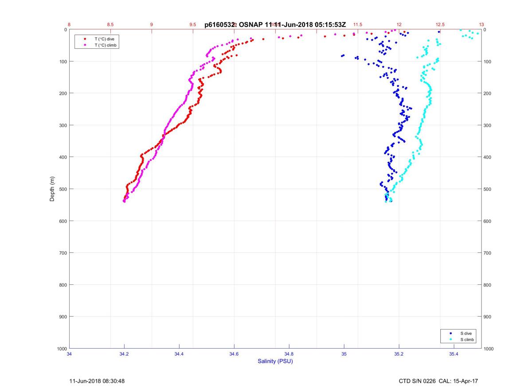
Task: Click the left depth tick label 900
Action: click(x=63, y=317)
